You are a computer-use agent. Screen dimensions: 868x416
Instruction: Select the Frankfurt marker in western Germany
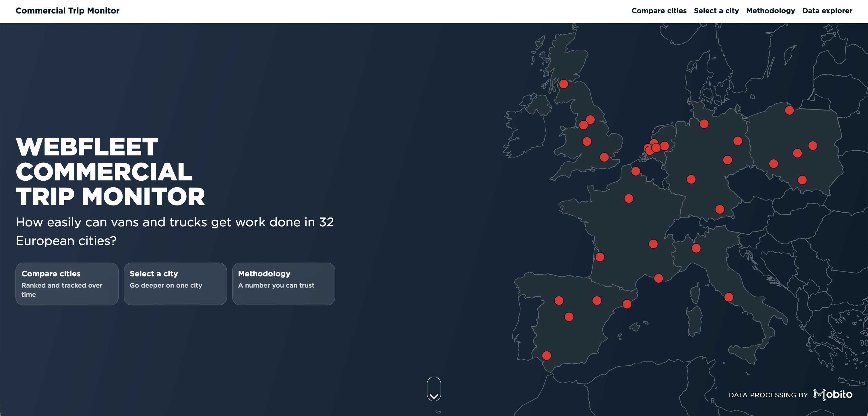[691, 179]
